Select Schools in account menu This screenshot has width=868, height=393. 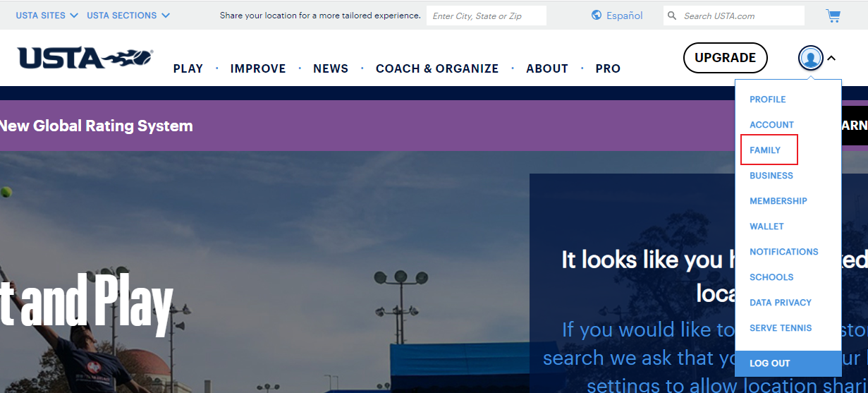(771, 277)
